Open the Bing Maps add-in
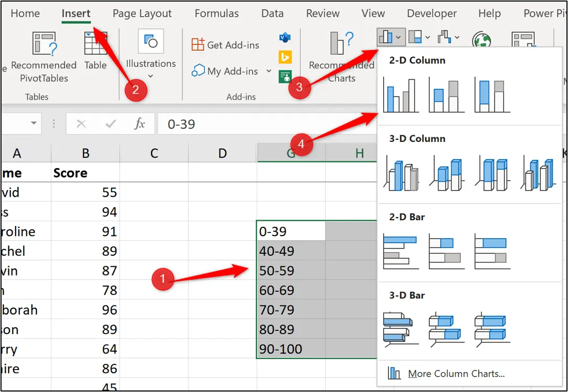The width and height of the screenshot is (568, 392). 284,57
